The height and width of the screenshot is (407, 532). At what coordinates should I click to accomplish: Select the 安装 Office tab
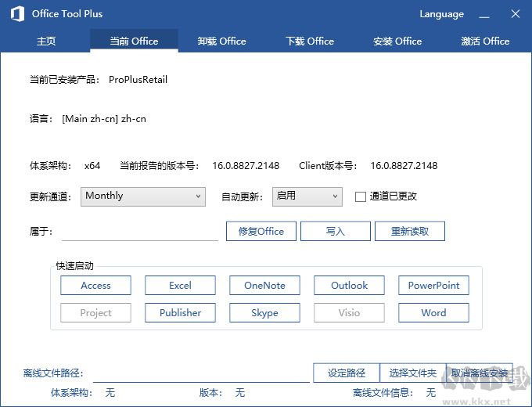click(397, 41)
